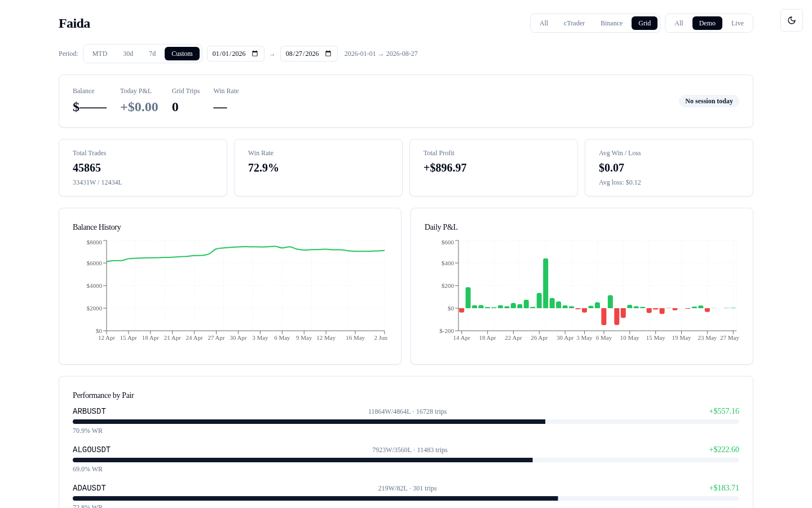Click the Win Rate value 72.9%
This screenshot has width=812, height=508.
[263, 168]
